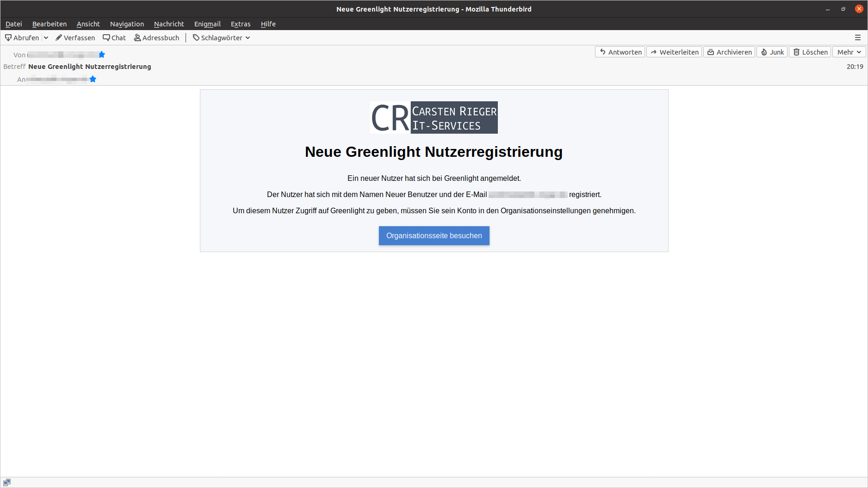The image size is (868, 488).
Task: Restore the Thunderbird window size
Action: [843, 9]
